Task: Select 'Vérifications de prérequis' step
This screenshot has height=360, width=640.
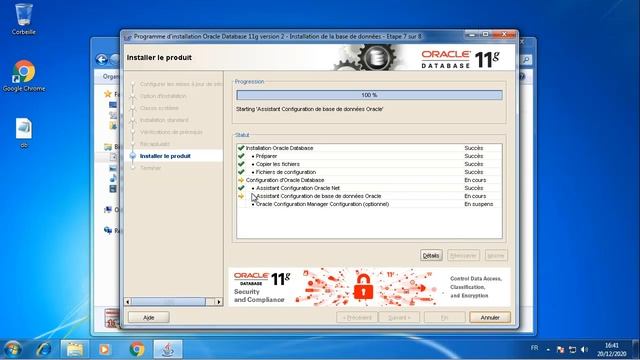Action: [171, 132]
